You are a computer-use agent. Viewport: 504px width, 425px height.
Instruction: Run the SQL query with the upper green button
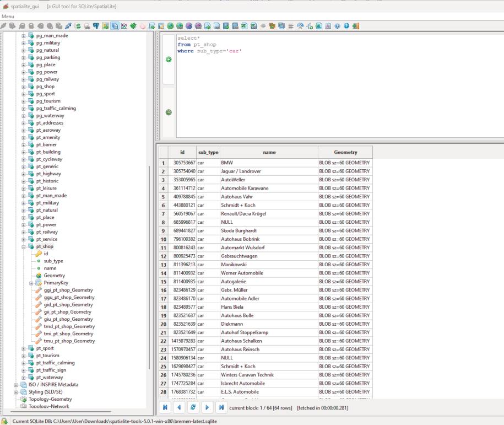(169, 59)
